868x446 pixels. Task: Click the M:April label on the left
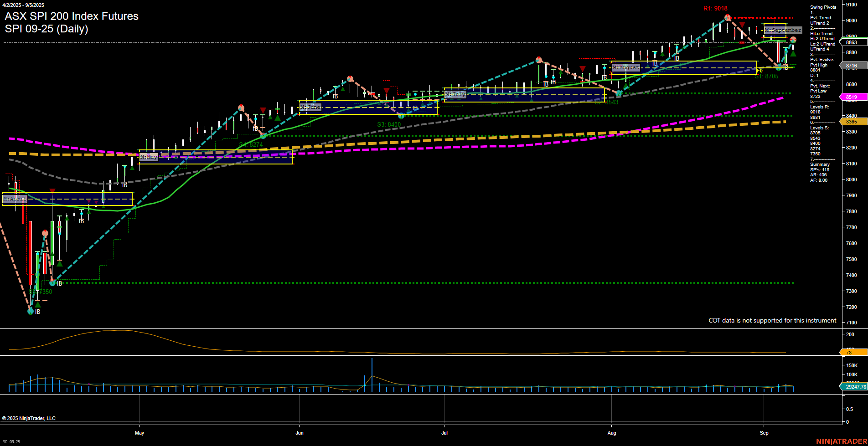(x=14, y=199)
